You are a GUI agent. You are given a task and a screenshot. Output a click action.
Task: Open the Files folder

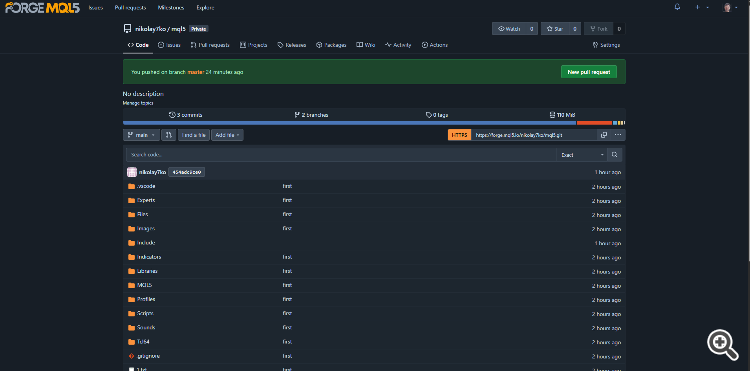pos(143,214)
